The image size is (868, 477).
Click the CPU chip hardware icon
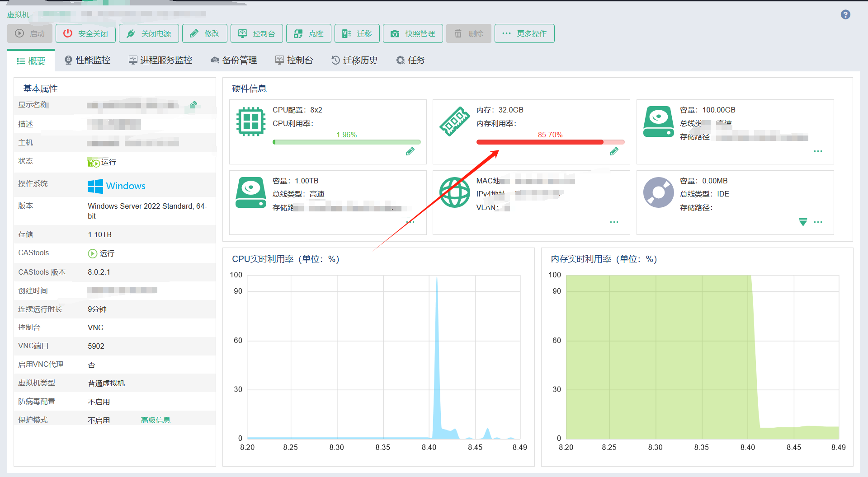(251, 122)
